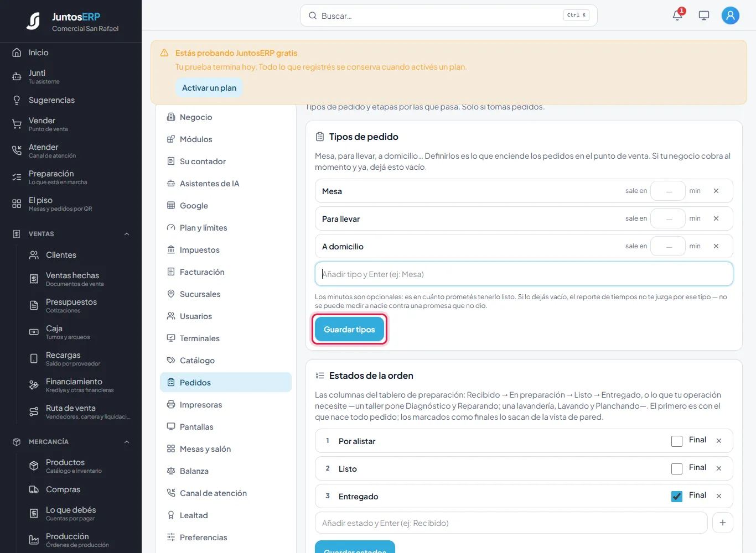Screen dimensions: 756x553
Task: Open the Módulos settings tab
Action: click(x=226, y=139)
